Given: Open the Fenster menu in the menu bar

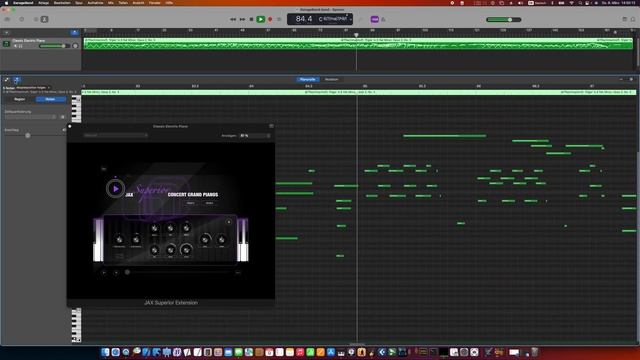Looking at the screenshot, I should click(155, 2).
